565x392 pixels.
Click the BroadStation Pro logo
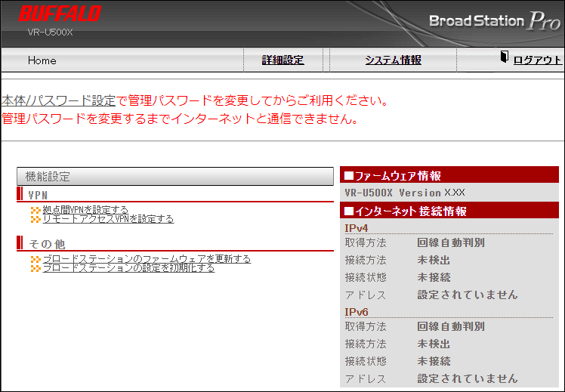[x=495, y=20]
